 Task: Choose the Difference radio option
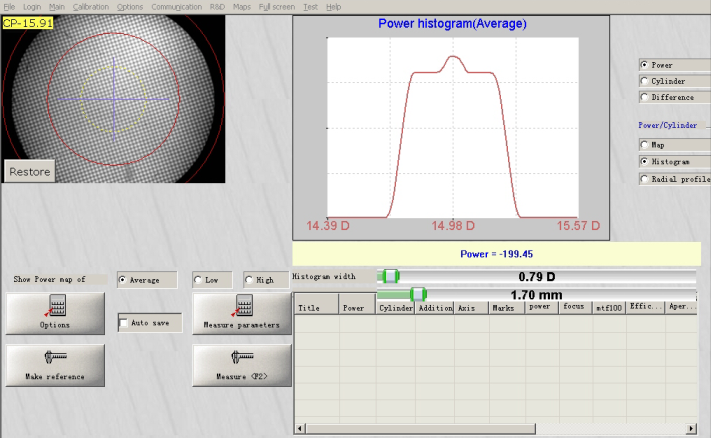pos(644,97)
